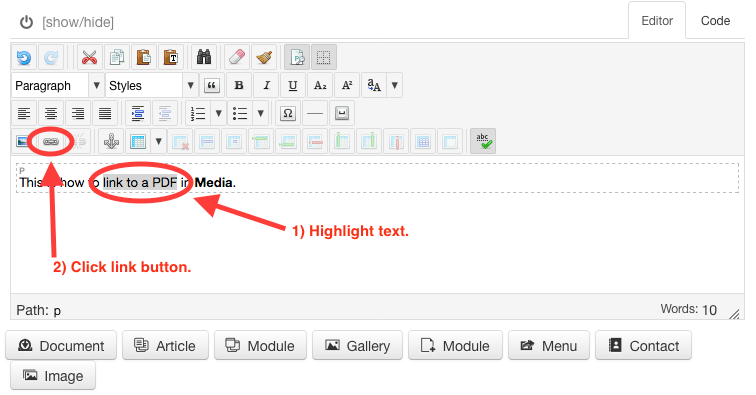Click the Insert Table icon
756x395 pixels.
tap(138, 142)
